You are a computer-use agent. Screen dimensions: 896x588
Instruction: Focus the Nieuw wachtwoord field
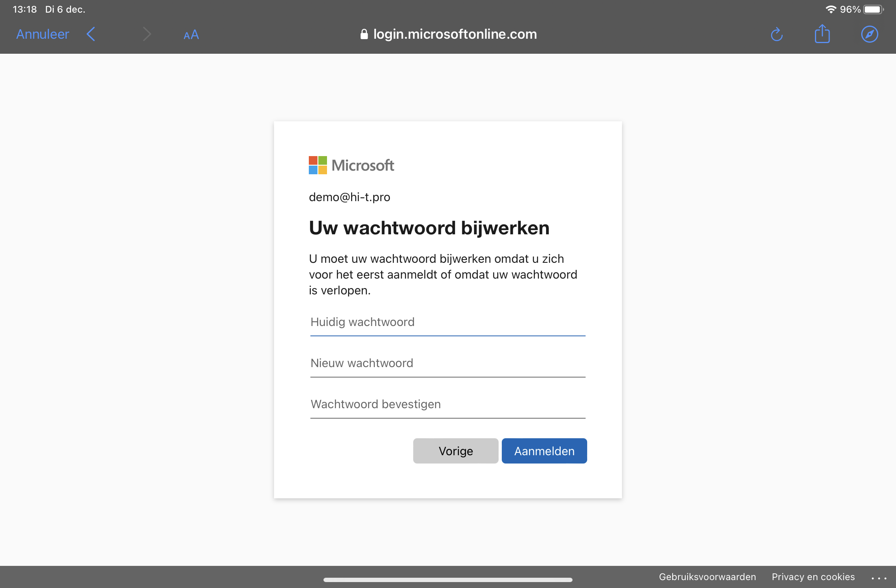pyautogui.click(x=448, y=364)
